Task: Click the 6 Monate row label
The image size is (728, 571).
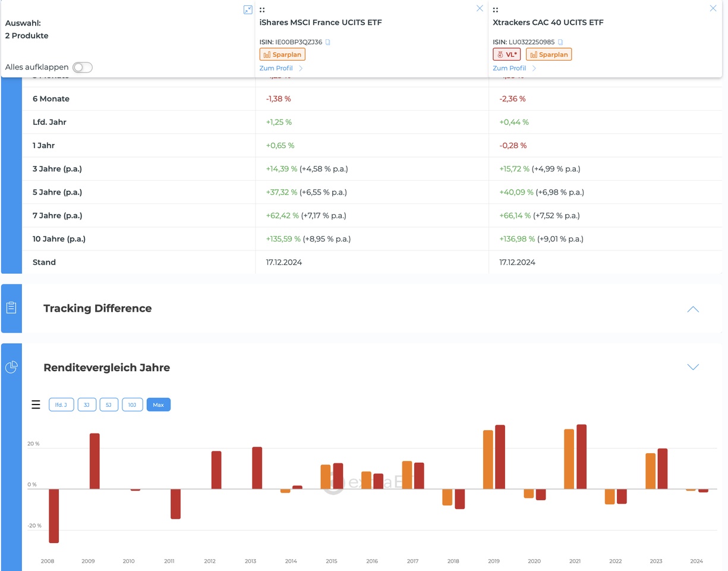Action: click(51, 99)
